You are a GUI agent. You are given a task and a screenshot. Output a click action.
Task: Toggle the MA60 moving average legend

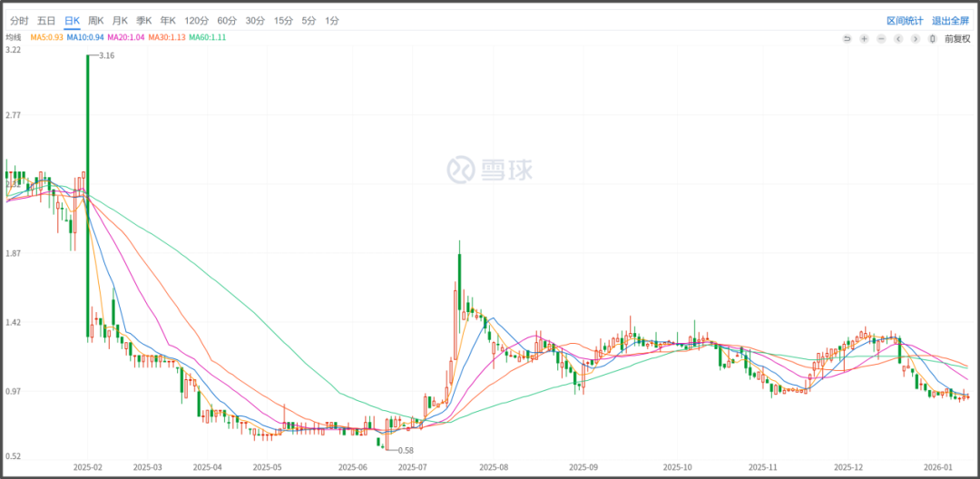pos(208,37)
